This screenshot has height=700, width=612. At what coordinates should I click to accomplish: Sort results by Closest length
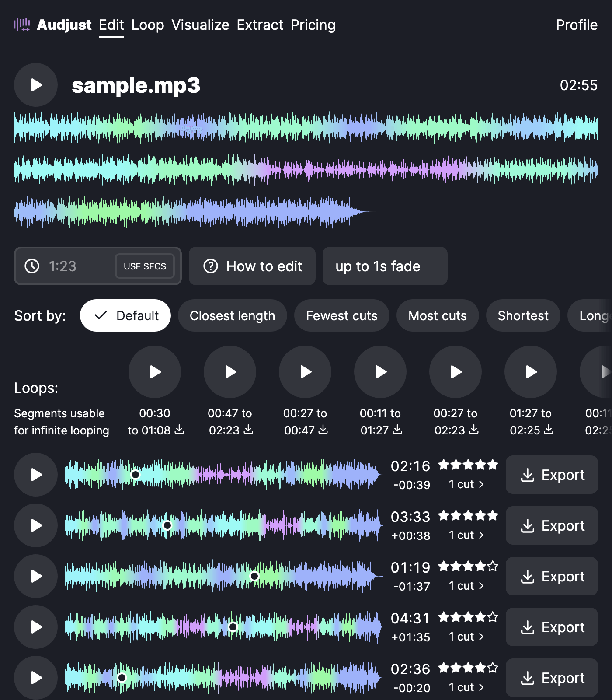[232, 315]
